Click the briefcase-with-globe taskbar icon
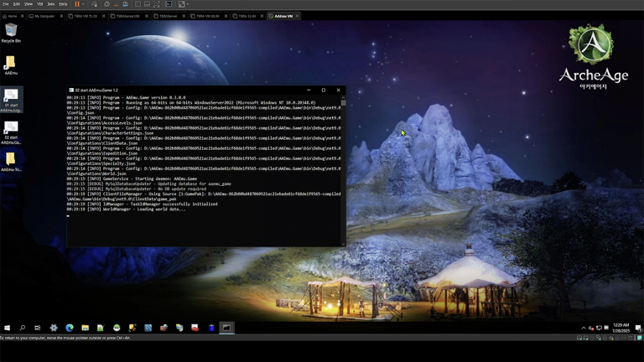Screen dimensions: 644x362 (x=164, y=328)
